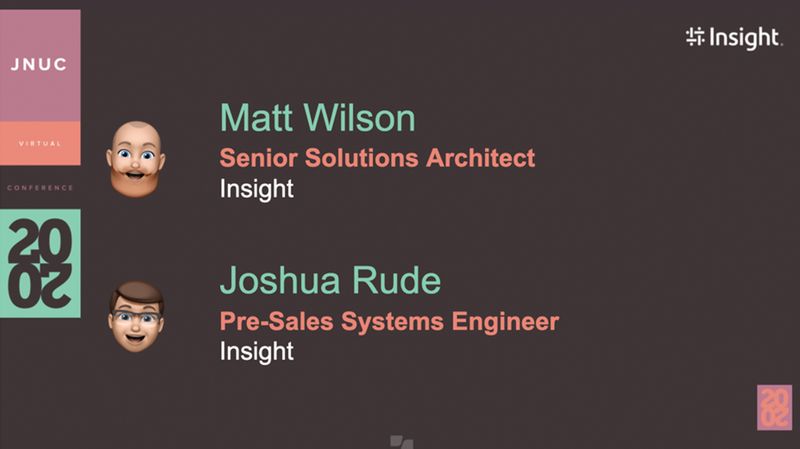Select Matt Wilson's bald bearded memoji avatar
Screen dimensions: 800x449
136,159
